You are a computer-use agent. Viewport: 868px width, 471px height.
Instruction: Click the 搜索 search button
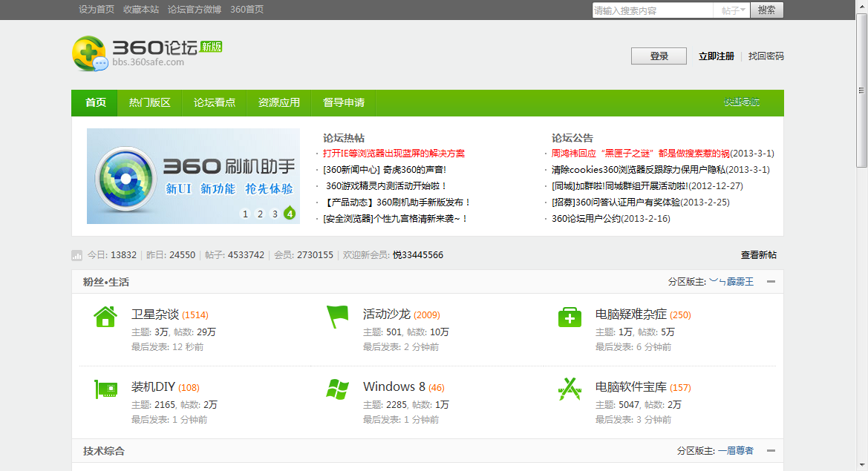pos(767,10)
